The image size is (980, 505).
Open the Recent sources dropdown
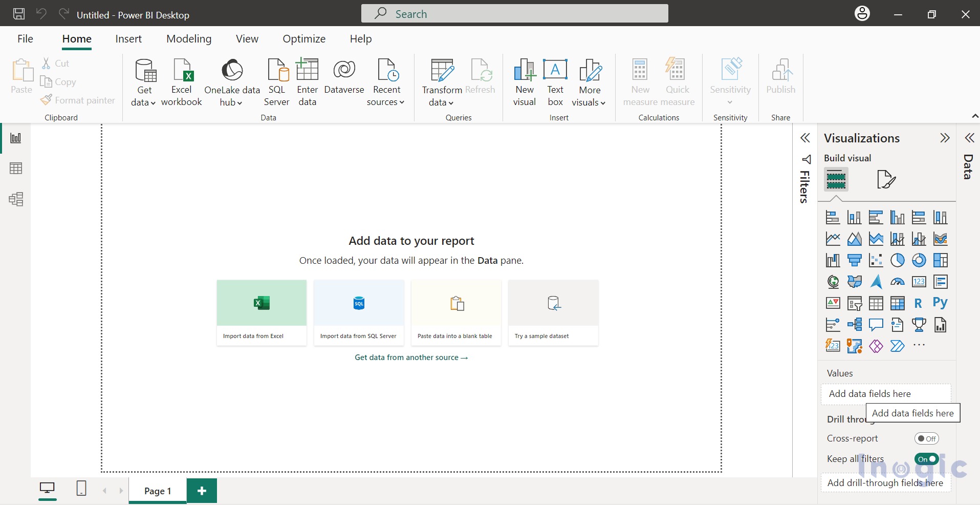(386, 102)
